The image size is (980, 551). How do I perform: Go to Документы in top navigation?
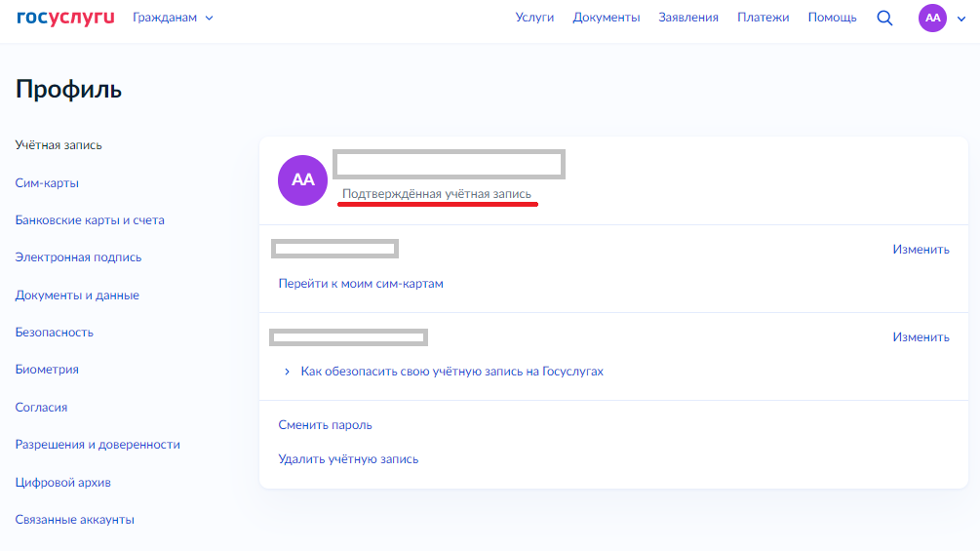tap(606, 18)
